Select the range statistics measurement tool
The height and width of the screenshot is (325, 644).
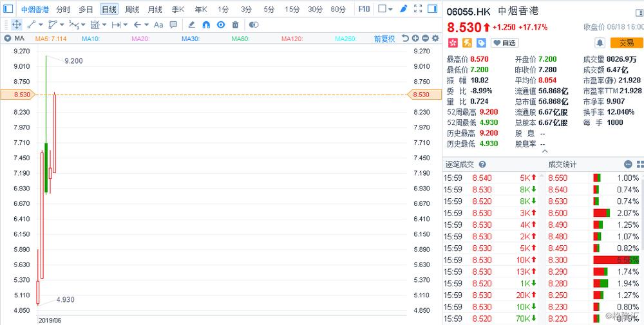point(95,24)
